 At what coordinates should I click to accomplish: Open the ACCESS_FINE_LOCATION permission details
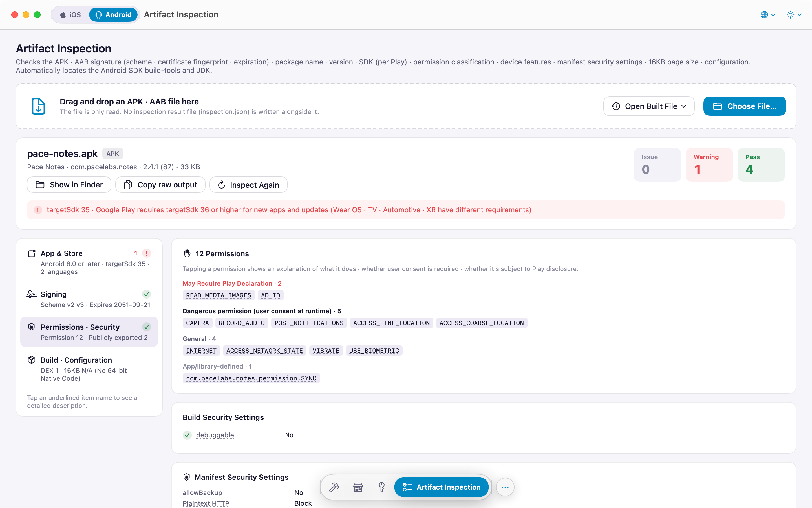point(392,323)
